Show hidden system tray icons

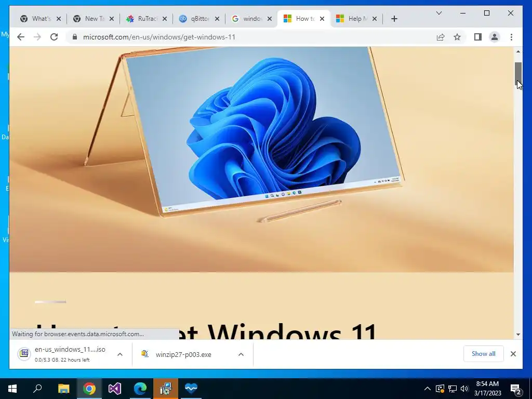coord(428,389)
